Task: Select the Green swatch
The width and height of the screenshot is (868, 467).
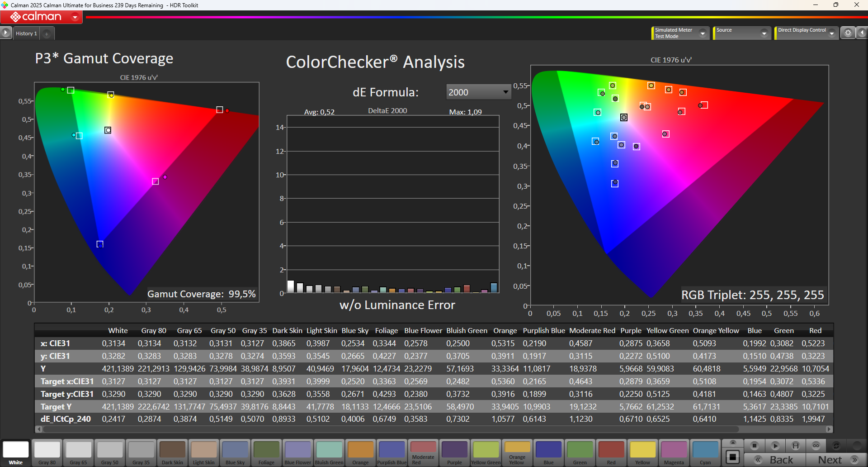Action: (580, 453)
